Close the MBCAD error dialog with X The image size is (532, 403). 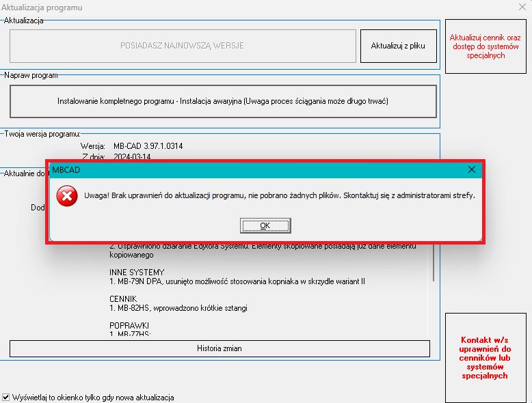pos(471,169)
